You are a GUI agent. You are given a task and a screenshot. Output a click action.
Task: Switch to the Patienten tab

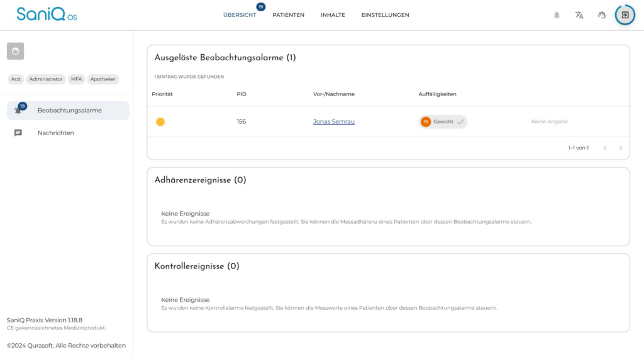coord(288,15)
